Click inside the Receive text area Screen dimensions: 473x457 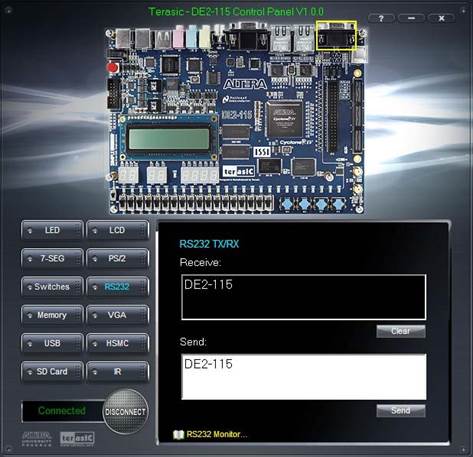click(x=304, y=297)
